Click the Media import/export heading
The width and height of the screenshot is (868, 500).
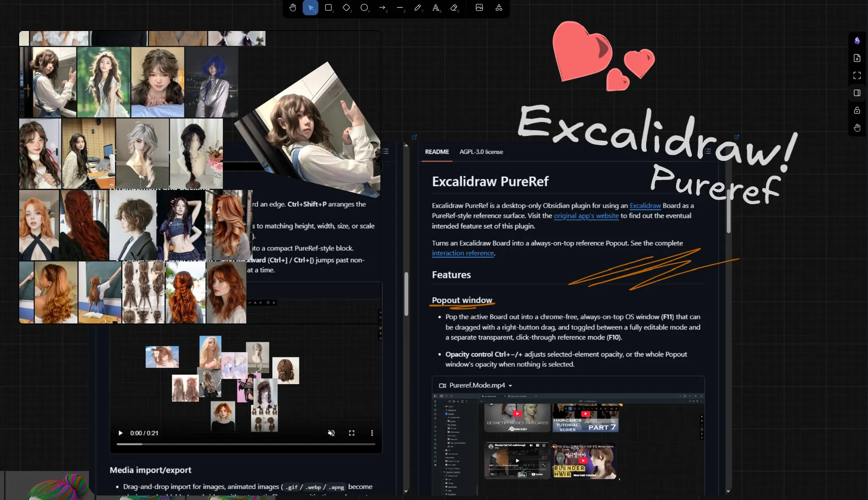tap(150, 470)
